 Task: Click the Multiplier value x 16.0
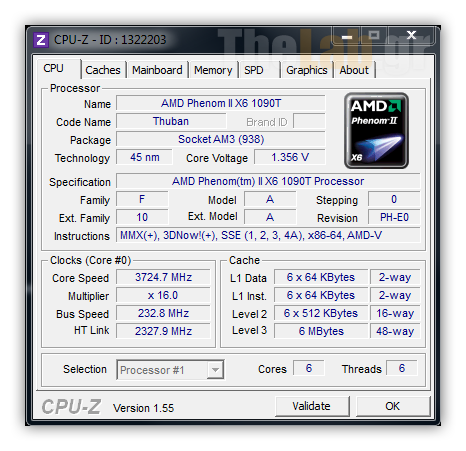(163, 295)
